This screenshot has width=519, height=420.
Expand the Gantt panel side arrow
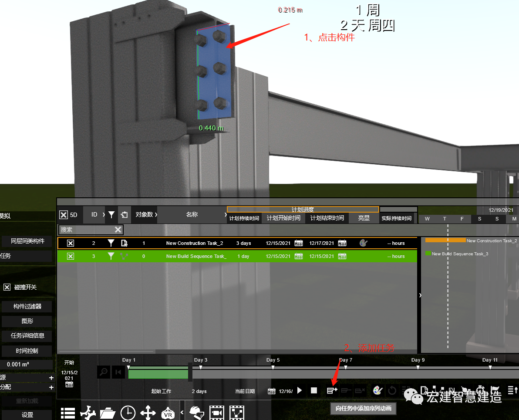pyautogui.click(x=420, y=295)
